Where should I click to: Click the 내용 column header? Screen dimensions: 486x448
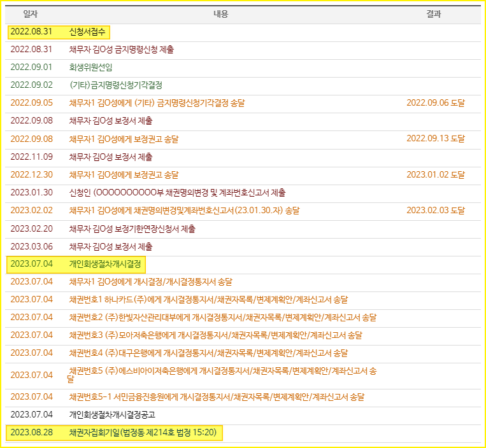(220, 14)
